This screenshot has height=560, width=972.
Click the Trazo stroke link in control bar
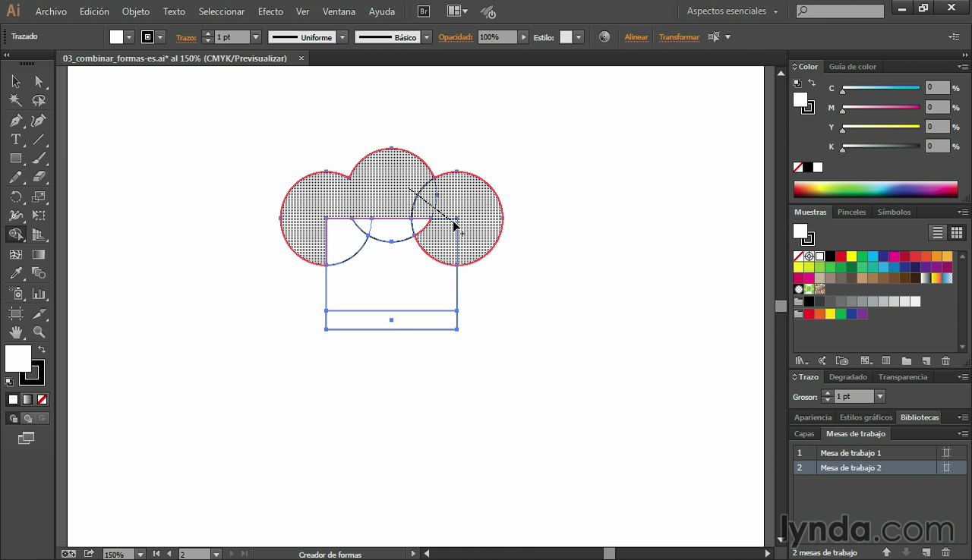click(186, 37)
